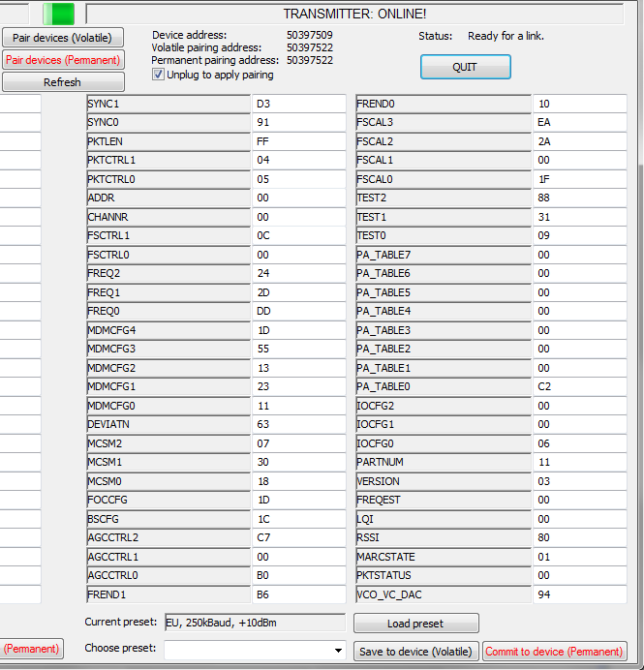Screen dimensions: 644x670
Task: Click the MARCSTATE value 01
Action: click(x=580, y=557)
